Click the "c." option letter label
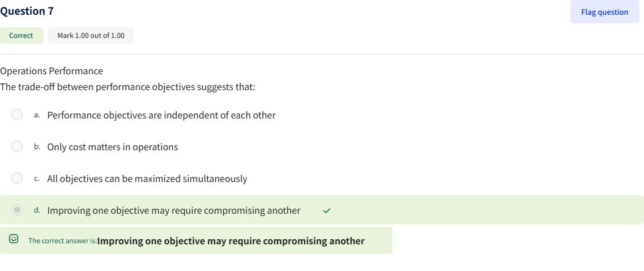Viewport: 644px width, 271px height. click(x=37, y=179)
